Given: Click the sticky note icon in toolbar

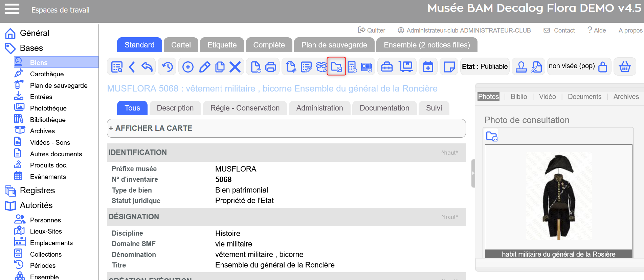Looking at the screenshot, I should coord(449,67).
